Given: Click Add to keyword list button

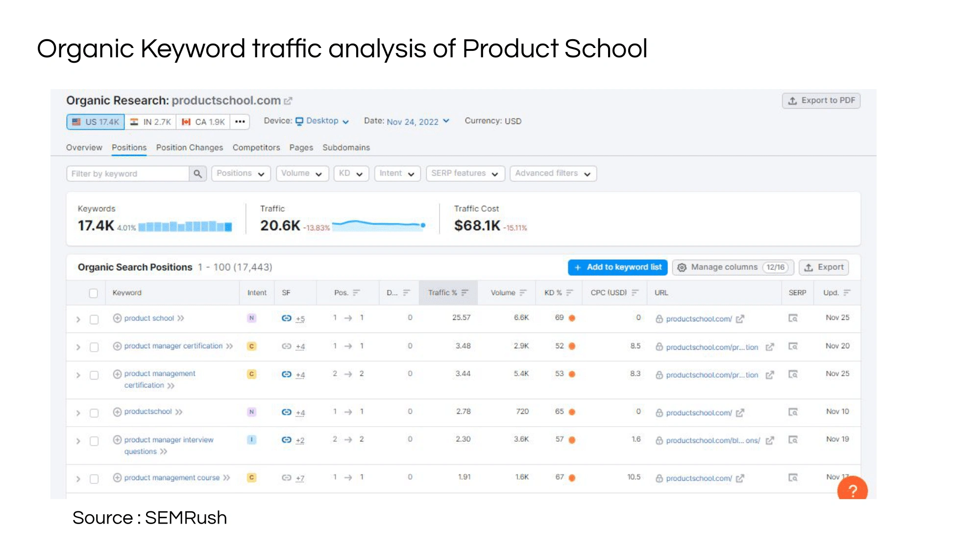Looking at the screenshot, I should coord(617,267).
